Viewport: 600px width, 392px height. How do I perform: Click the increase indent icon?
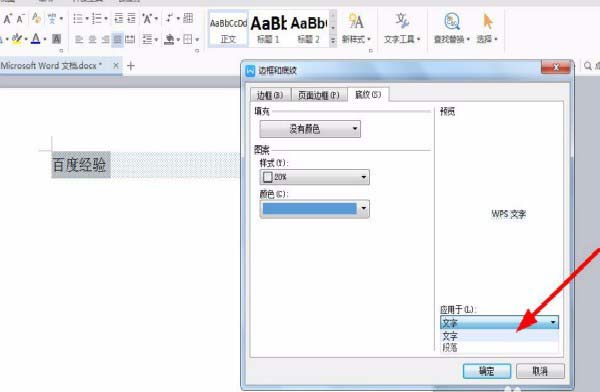point(132,18)
